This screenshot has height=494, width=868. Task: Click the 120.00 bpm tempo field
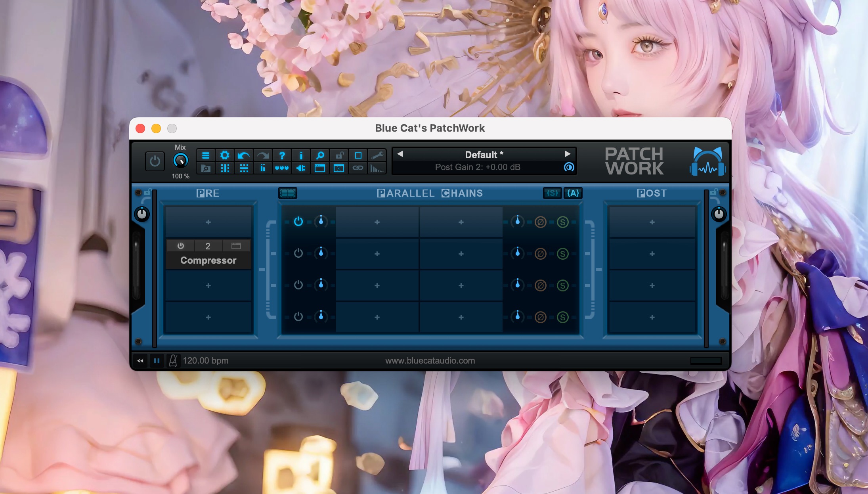coord(205,360)
